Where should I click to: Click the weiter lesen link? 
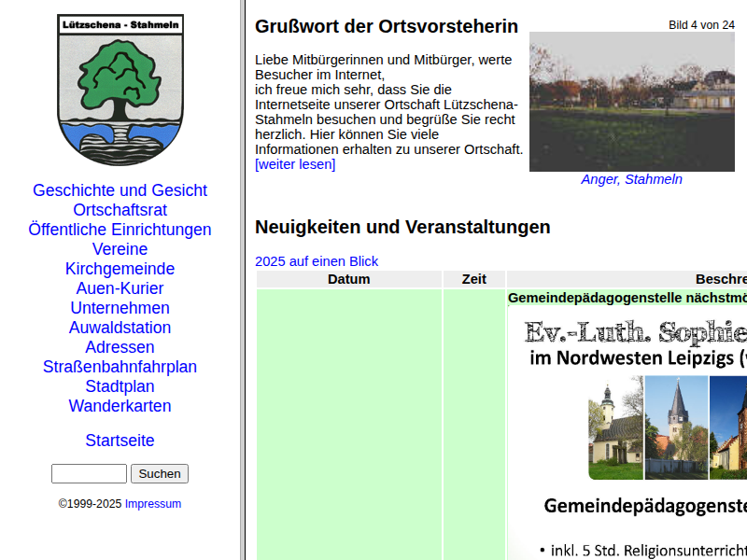[x=295, y=164]
